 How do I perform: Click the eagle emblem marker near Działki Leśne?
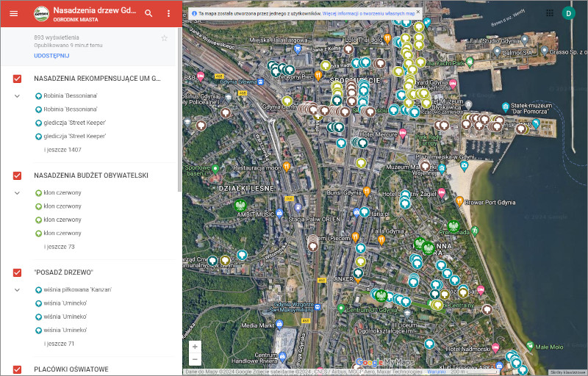point(240,205)
